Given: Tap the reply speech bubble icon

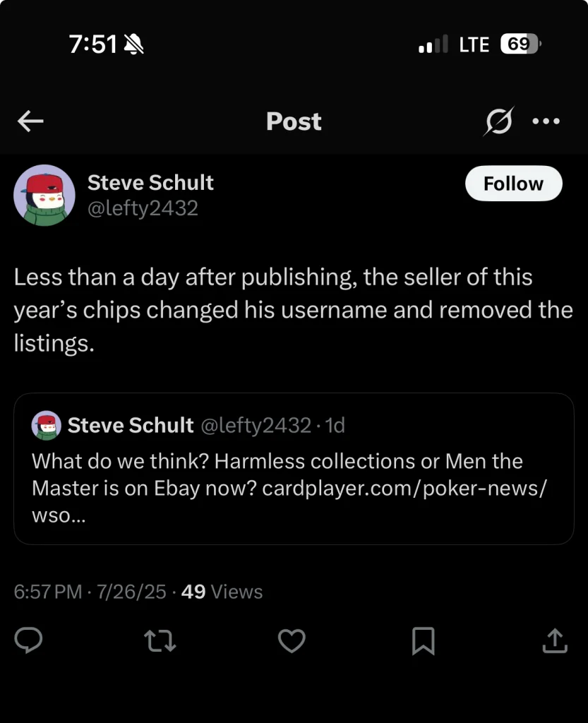Looking at the screenshot, I should click(x=29, y=640).
